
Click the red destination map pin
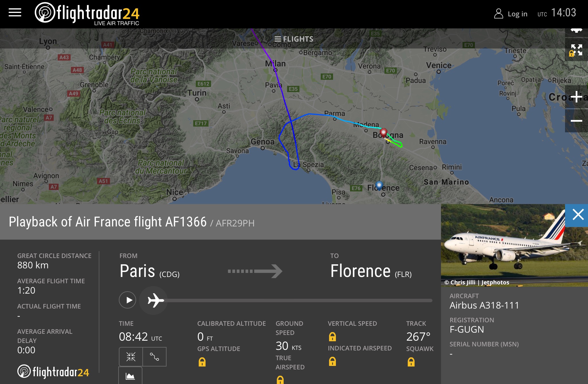(x=384, y=133)
